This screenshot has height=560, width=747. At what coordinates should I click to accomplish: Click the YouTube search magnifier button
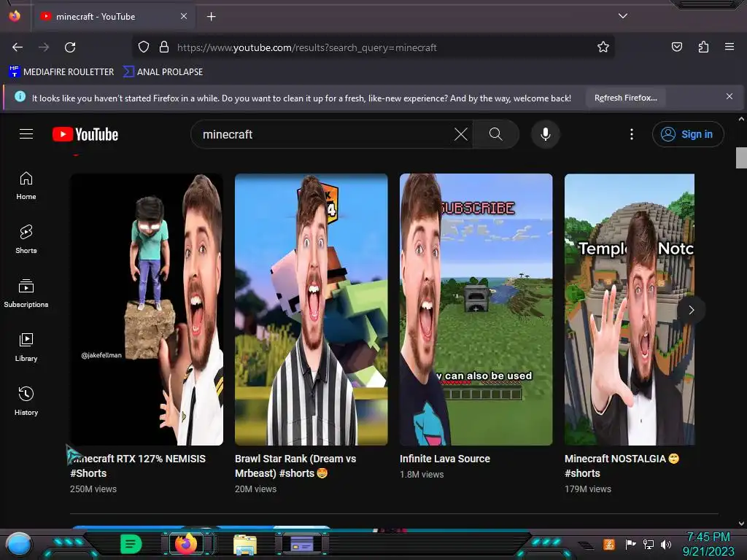coord(496,134)
